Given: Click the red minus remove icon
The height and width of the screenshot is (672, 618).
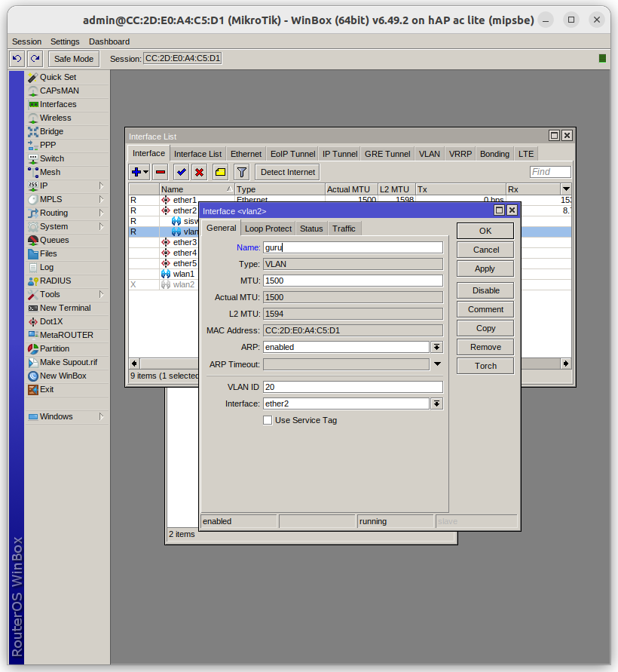Looking at the screenshot, I should click(x=160, y=172).
